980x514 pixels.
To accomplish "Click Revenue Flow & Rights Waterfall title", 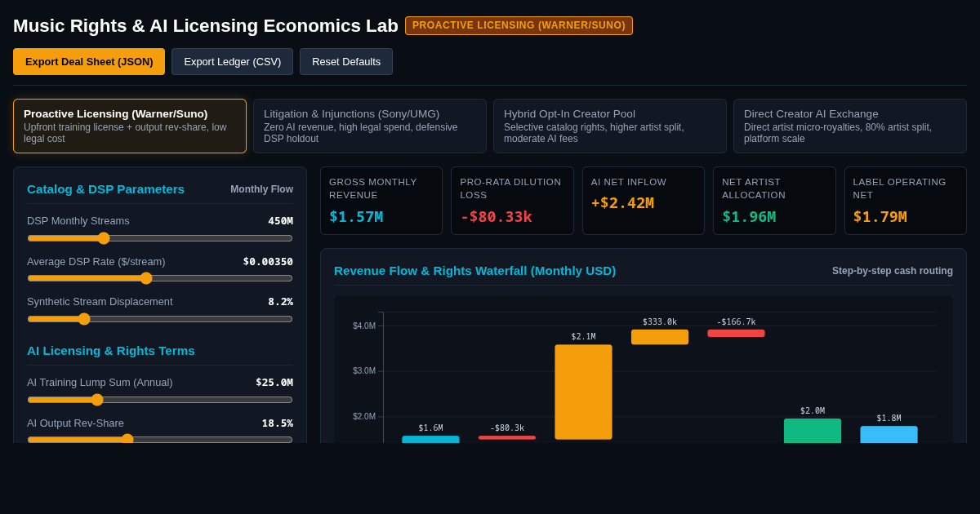I will (474, 271).
